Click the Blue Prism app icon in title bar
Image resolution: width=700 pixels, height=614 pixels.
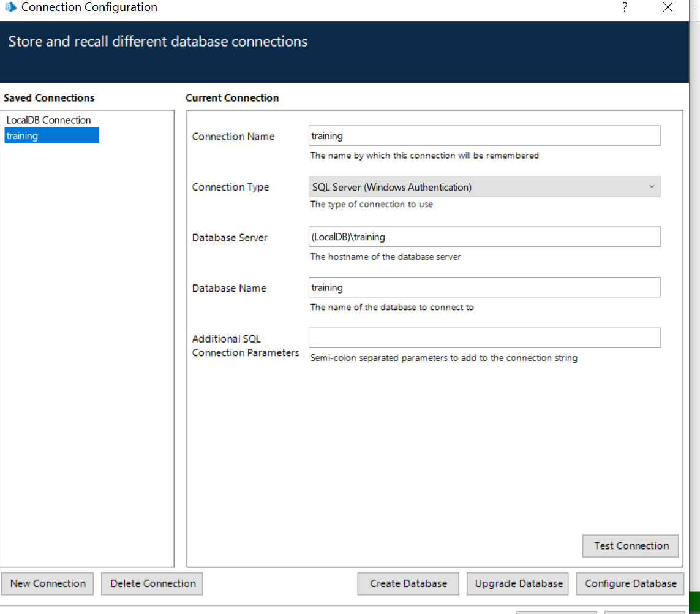[10, 7]
